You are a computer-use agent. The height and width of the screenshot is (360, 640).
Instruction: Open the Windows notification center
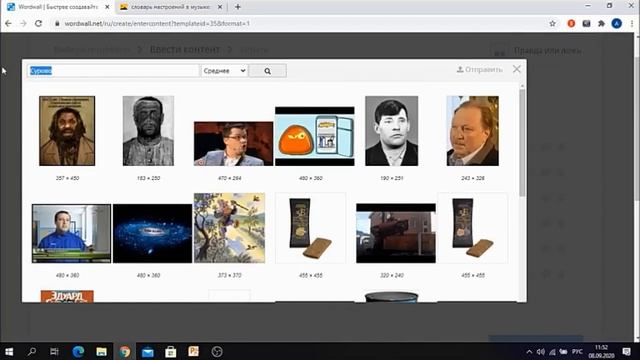pos(627,351)
